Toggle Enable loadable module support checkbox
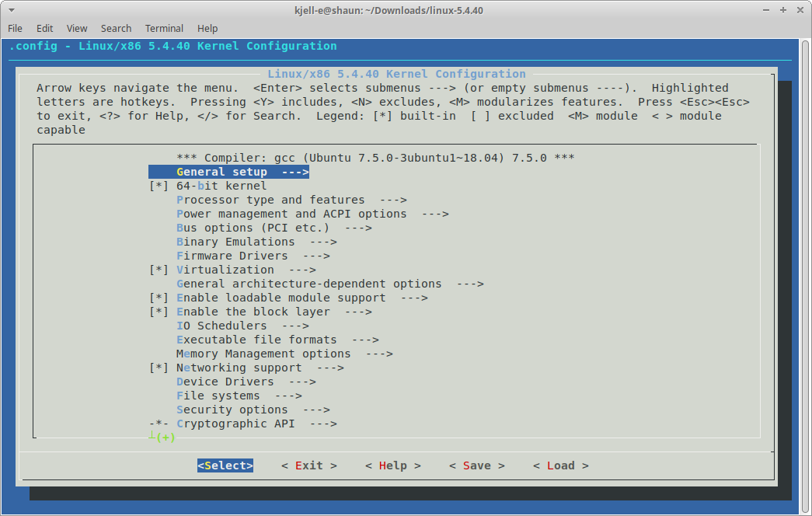Viewport: 812px width, 516px height. tap(159, 298)
